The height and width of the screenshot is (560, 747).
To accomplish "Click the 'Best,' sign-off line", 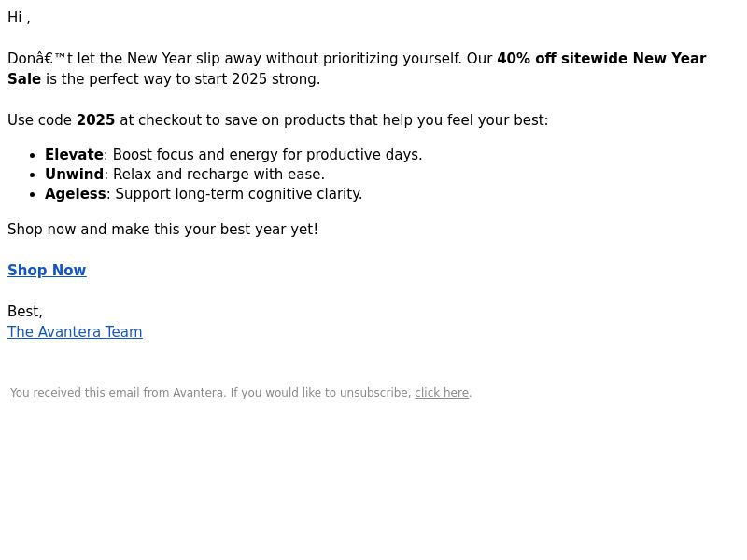I will click(25, 311).
